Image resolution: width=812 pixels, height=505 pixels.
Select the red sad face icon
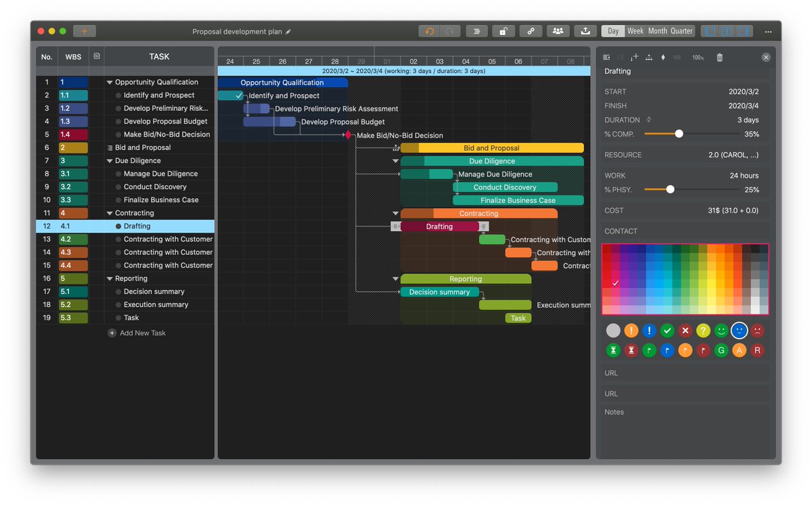tap(758, 331)
